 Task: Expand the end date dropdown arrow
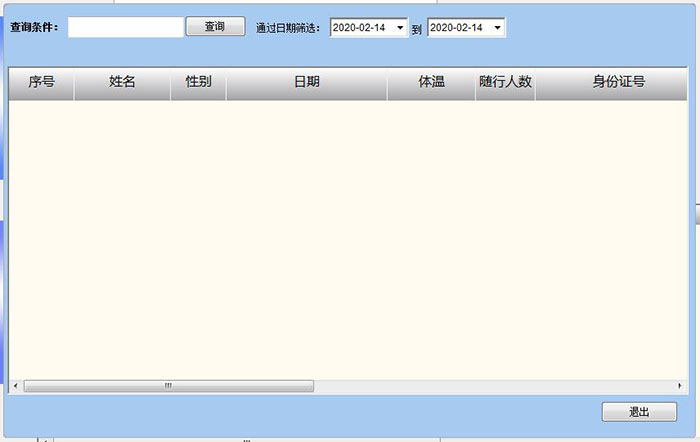coord(497,28)
